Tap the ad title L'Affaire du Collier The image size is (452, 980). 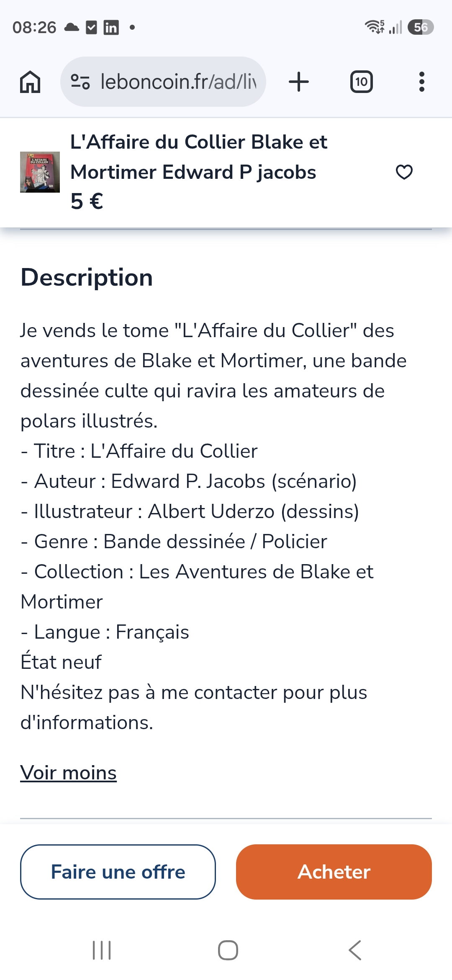(199, 157)
